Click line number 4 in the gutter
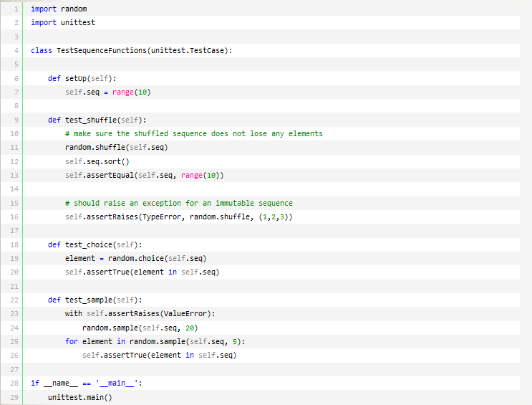532x405 pixels. [x=15, y=50]
